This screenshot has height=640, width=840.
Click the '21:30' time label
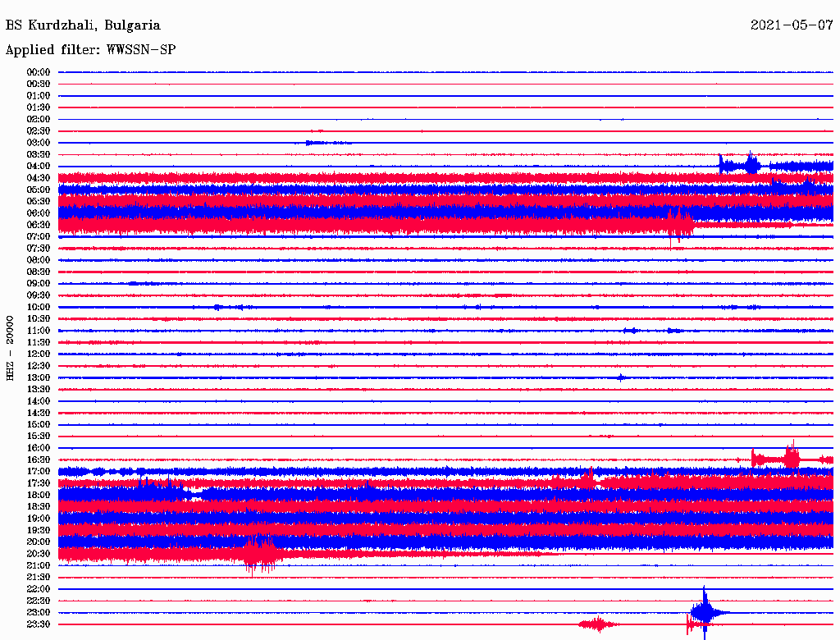coord(39,578)
